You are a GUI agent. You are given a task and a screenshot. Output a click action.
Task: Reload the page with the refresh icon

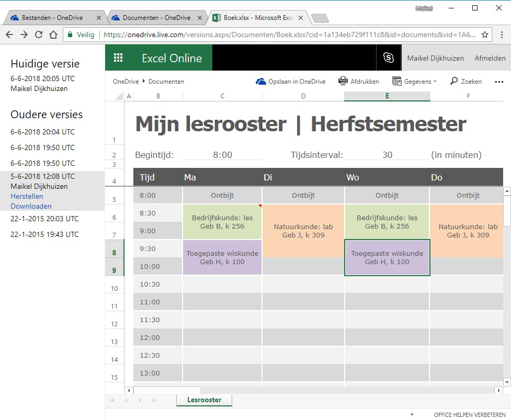point(39,35)
